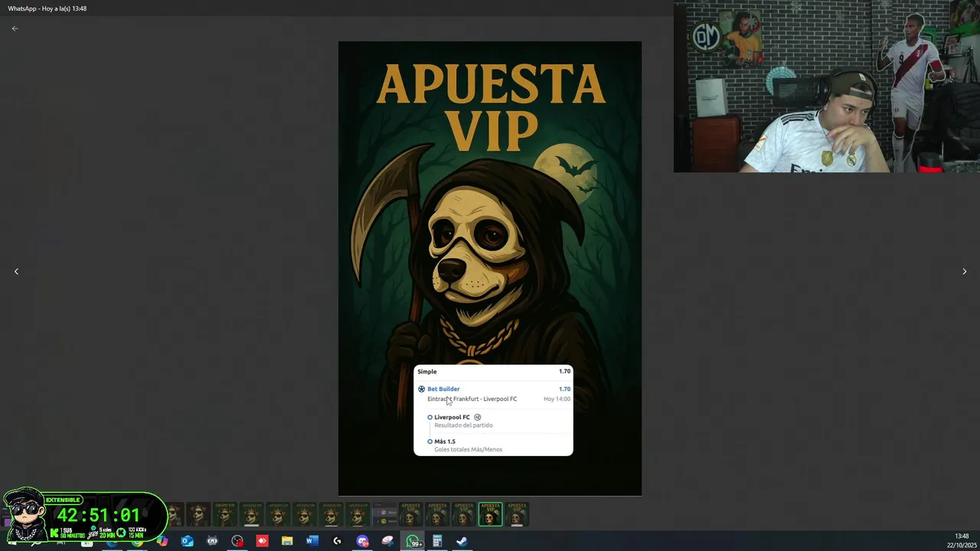Click the 'Simple' bet type label
The image size is (980, 551).
[x=427, y=371]
